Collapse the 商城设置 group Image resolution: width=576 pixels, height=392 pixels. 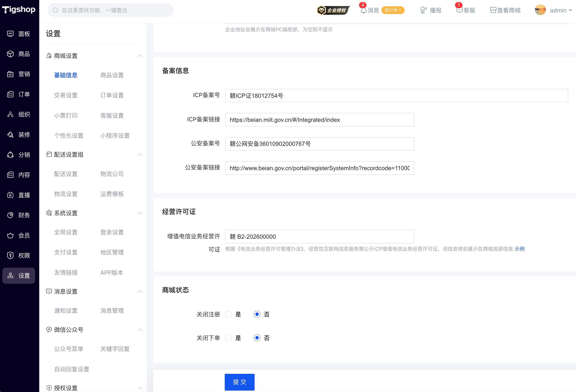point(140,56)
